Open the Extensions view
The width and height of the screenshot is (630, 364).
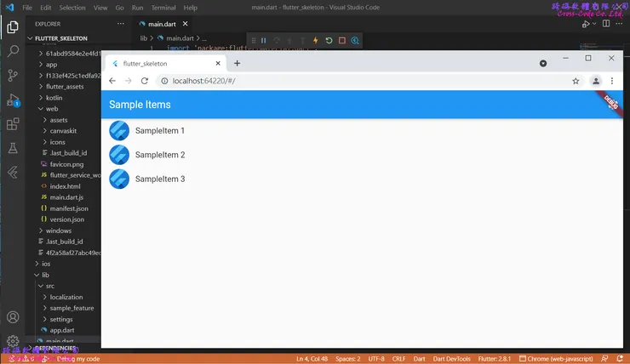tap(13, 123)
